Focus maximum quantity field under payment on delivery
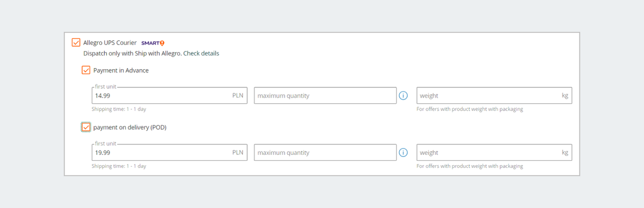This screenshot has width=644, height=208. [325, 152]
